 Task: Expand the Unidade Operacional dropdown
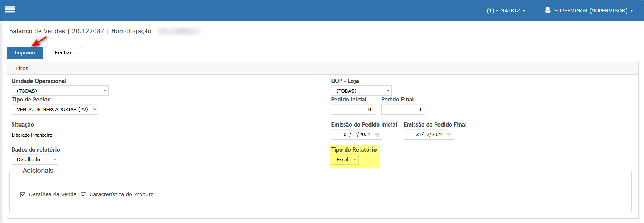[x=60, y=91]
